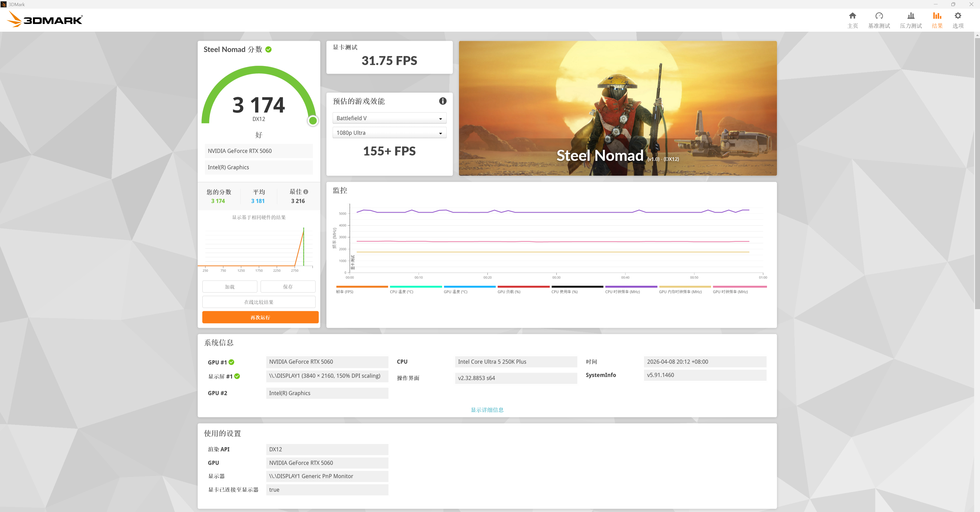The width and height of the screenshot is (980, 512).
Task: Click the info icon beside Best (最佳)
Action: tap(305, 192)
